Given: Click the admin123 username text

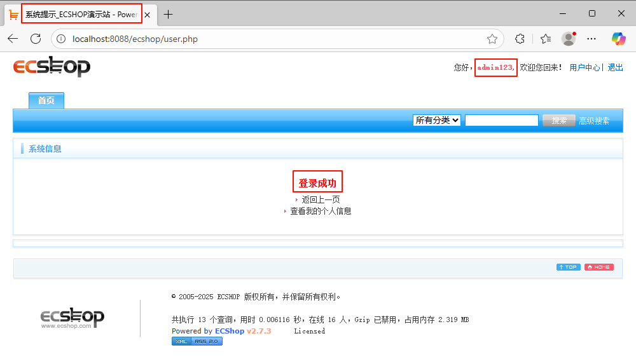Looking at the screenshot, I should (x=495, y=68).
